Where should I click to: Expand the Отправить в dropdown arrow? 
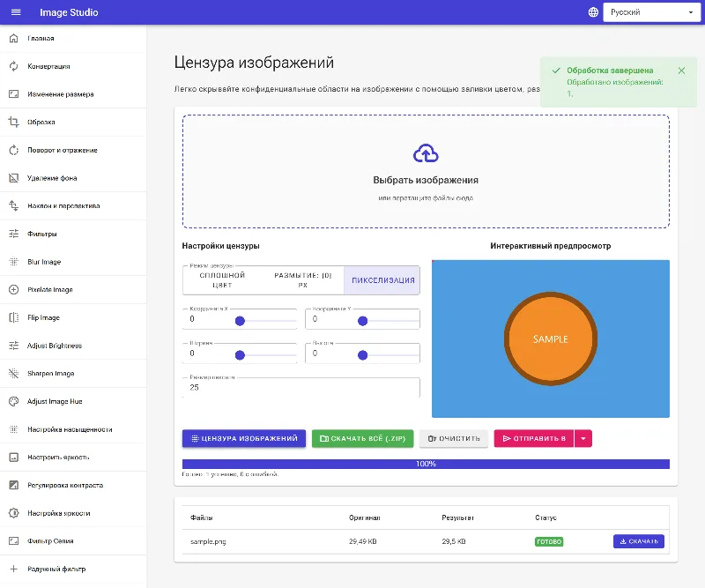tap(583, 438)
